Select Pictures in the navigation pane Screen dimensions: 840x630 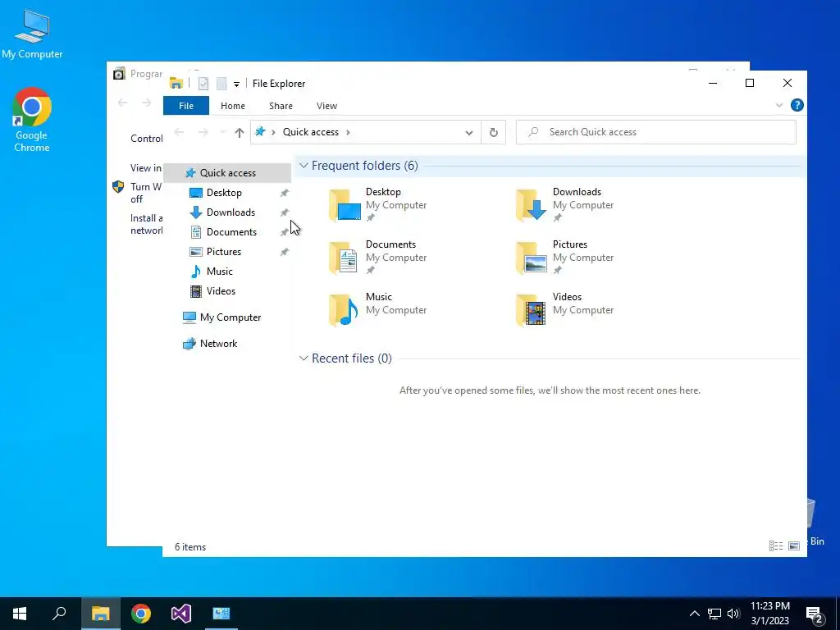click(223, 252)
